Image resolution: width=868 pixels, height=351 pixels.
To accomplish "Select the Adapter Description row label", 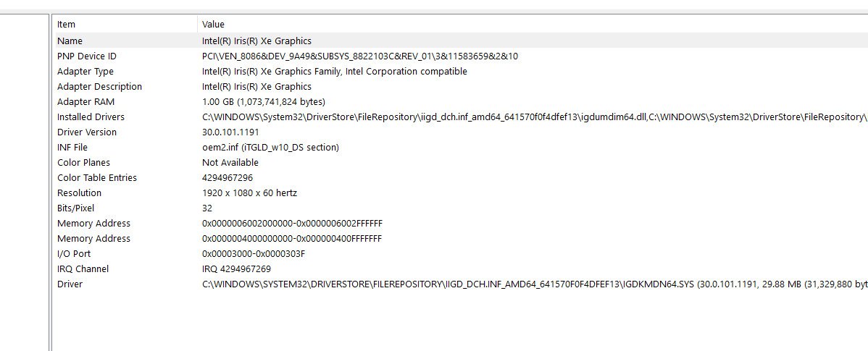I will (x=100, y=87).
